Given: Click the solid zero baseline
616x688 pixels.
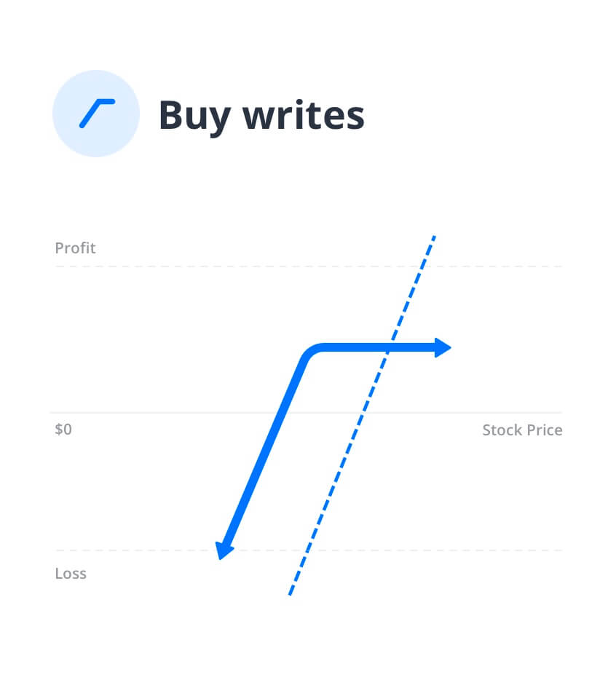Looking at the screenshot, I should (306, 413).
